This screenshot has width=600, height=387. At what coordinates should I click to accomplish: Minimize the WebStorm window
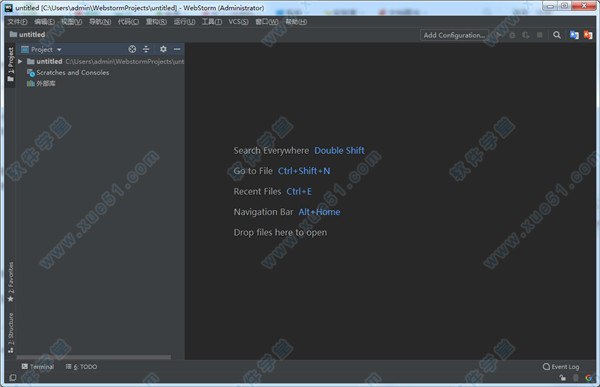pos(550,6)
